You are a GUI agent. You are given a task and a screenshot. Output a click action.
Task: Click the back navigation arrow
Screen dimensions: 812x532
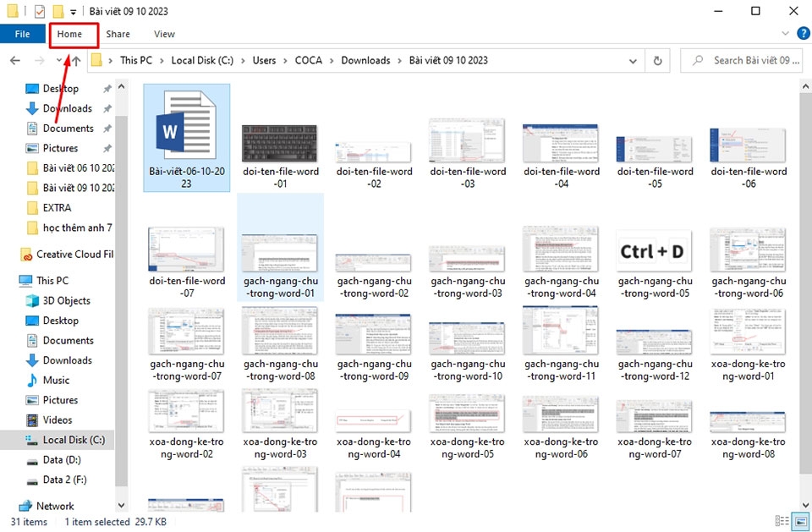tap(15, 60)
